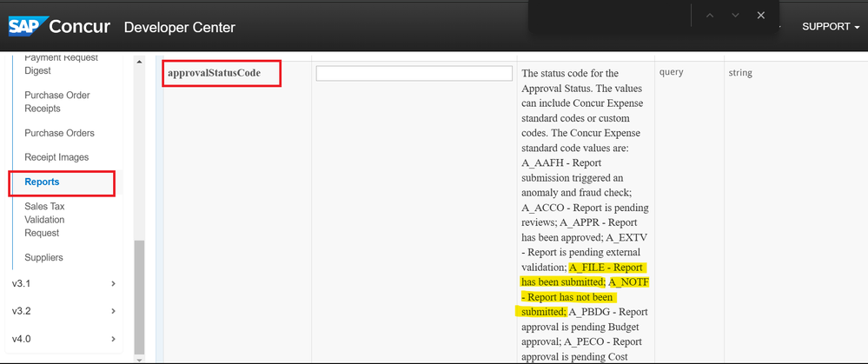Screen dimensions: 868x364
Task: Click the approvalStatusCode parameter name
Action: 214,73
